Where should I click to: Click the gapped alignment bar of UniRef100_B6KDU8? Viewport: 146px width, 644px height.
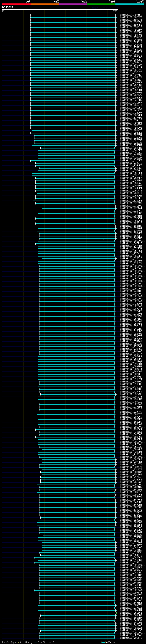[x=78, y=239]
